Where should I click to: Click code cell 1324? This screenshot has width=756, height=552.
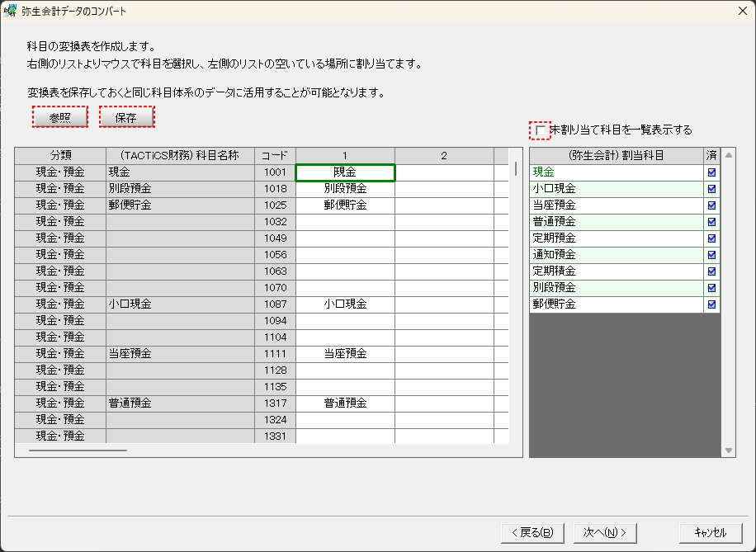click(x=275, y=419)
